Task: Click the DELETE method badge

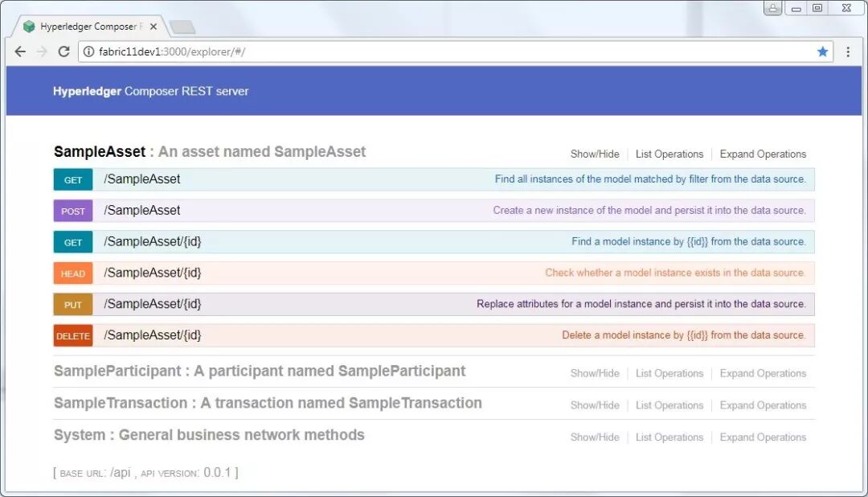Action: (73, 335)
